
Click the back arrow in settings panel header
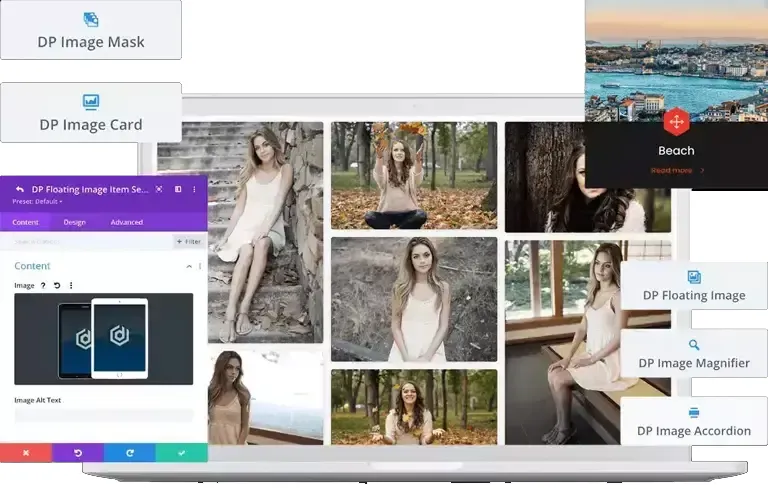click(20, 189)
